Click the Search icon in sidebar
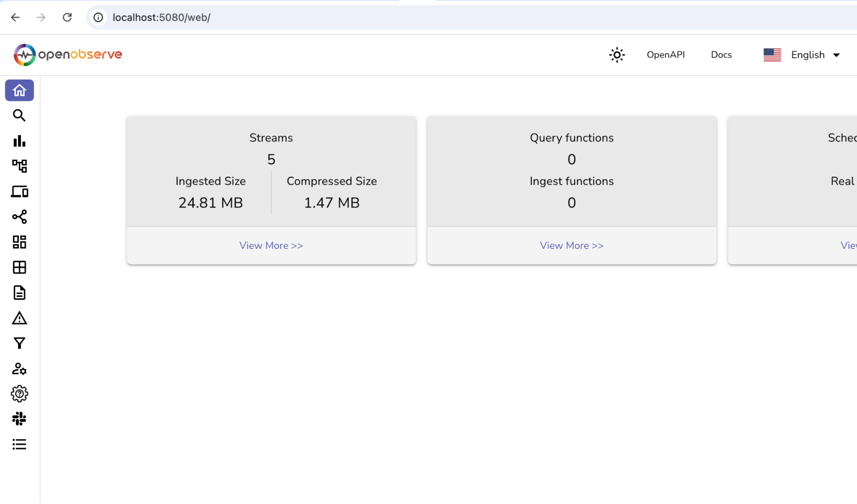This screenshot has height=504, width=857. coord(20,116)
